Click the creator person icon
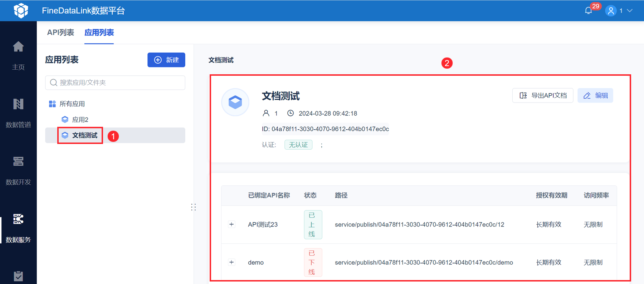Screen dimensions: 644x284 click(266, 113)
